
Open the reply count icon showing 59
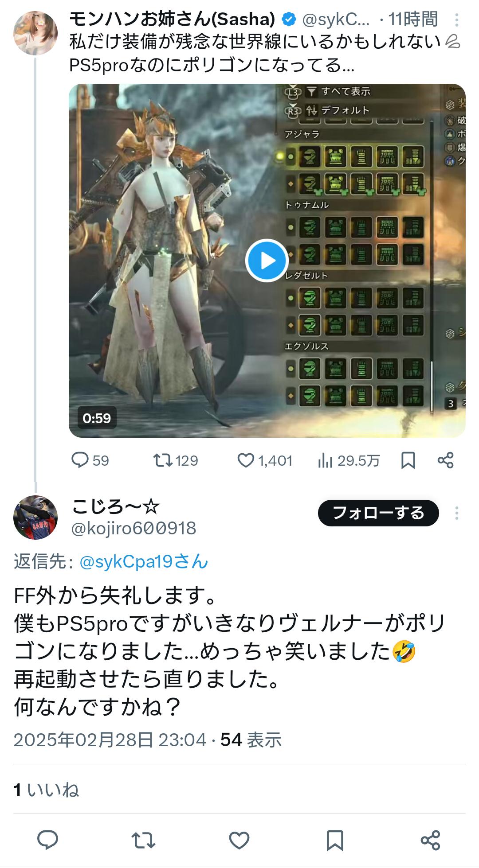(x=90, y=460)
